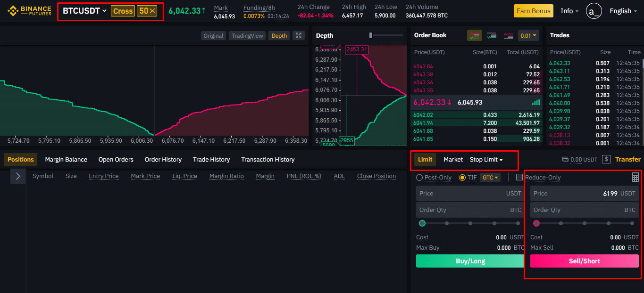Click Margin Ratio column header
Screen dimensions: 644x293
click(226, 176)
